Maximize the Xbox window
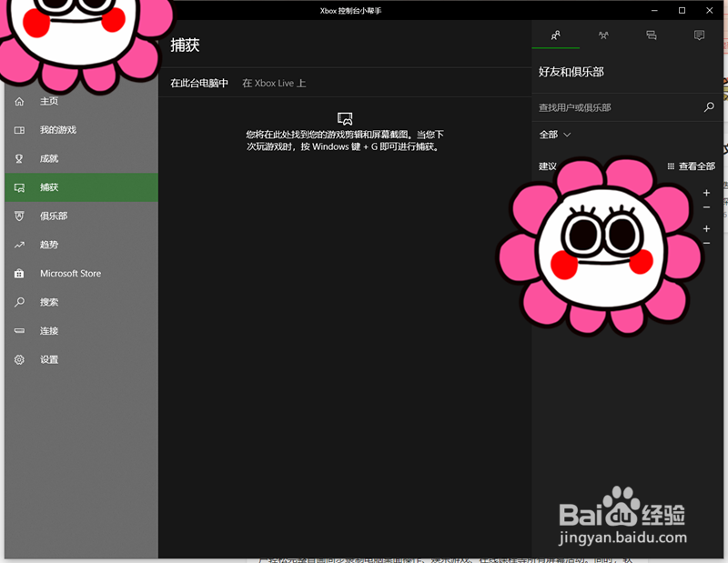This screenshot has width=728, height=563. [682, 10]
